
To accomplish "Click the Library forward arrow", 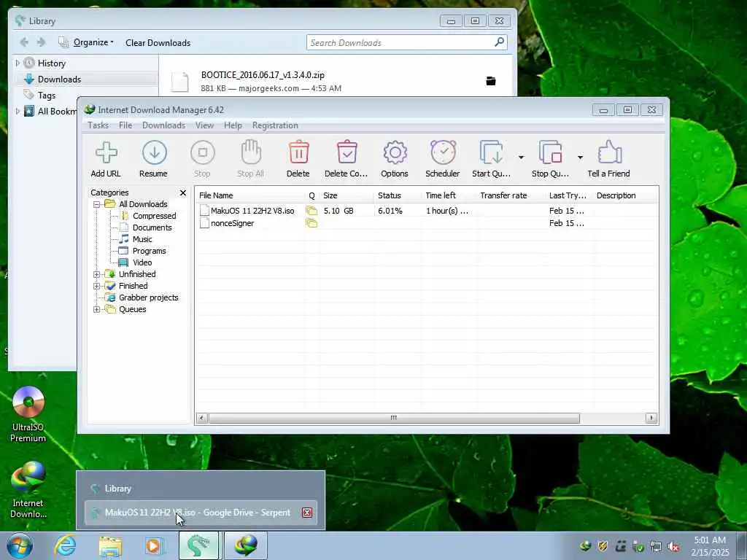I will tap(42, 42).
